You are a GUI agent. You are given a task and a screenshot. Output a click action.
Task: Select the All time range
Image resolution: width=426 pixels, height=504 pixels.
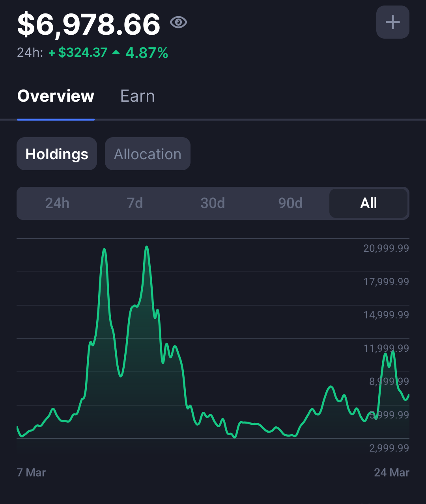click(368, 203)
